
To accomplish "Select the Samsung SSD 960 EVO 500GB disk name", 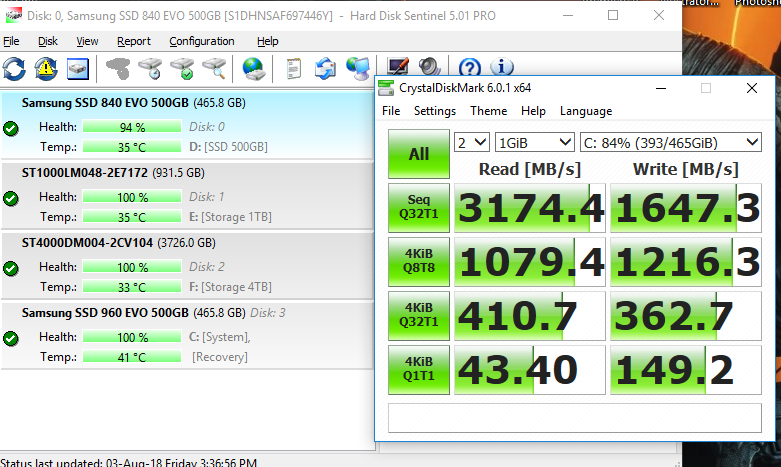I will pyautogui.click(x=105, y=313).
